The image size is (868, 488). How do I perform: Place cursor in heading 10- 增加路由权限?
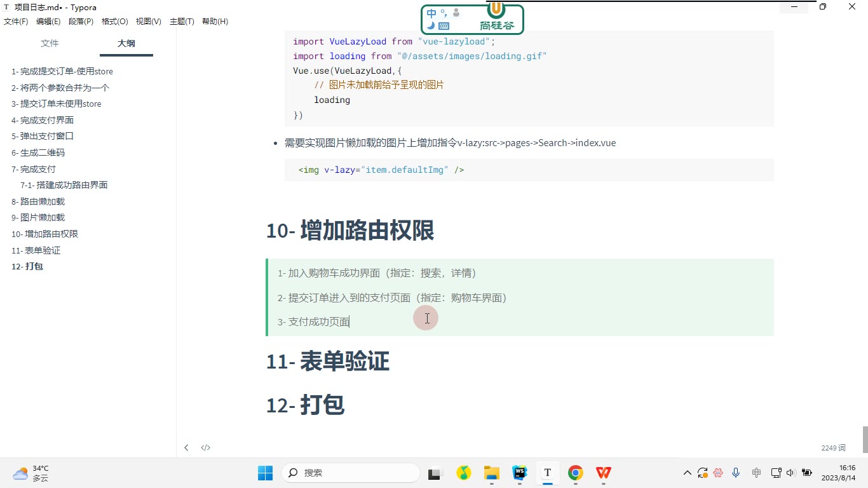tap(350, 230)
